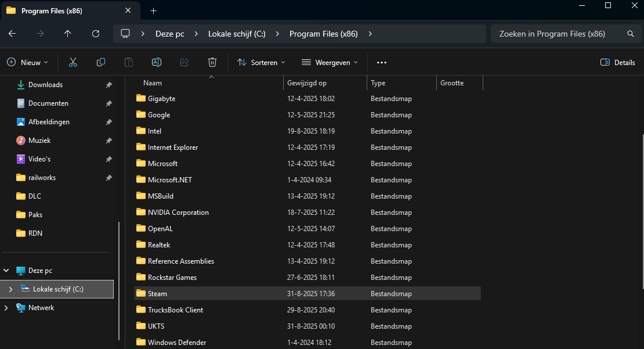Sort by the Type column header
The image size is (644, 349).
(x=401, y=82)
